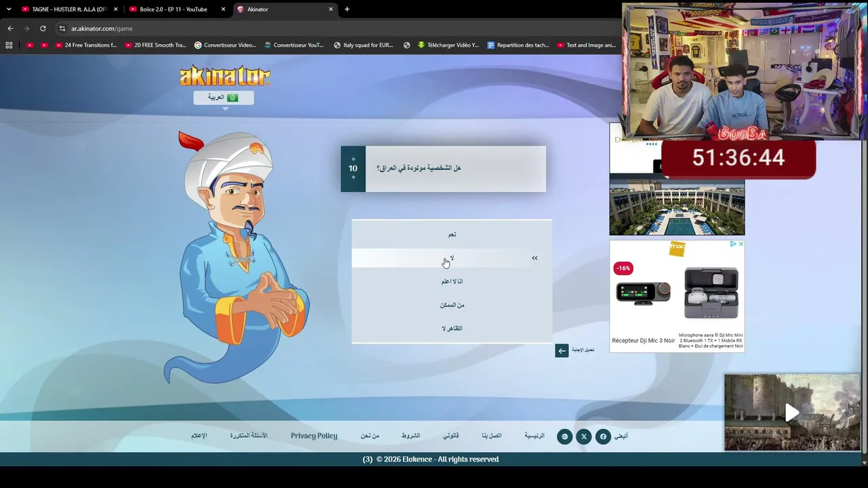Image resolution: width=868 pixels, height=488 pixels.
Task: Go forward in browser history
Action: coord(26,28)
